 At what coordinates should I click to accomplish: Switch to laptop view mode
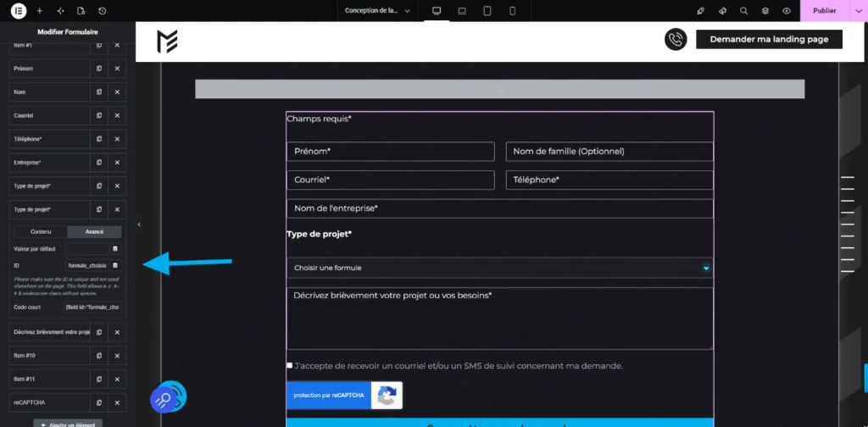[462, 10]
